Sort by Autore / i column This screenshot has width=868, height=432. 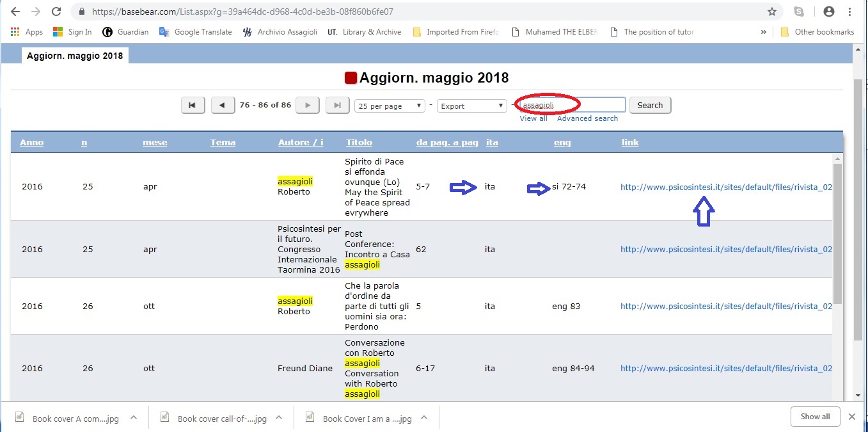(301, 143)
